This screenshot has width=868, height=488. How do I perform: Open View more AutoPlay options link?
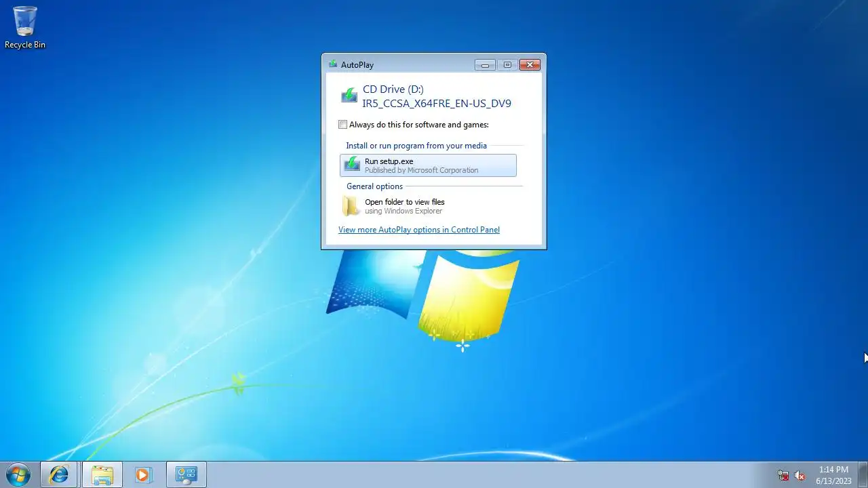[419, 230]
